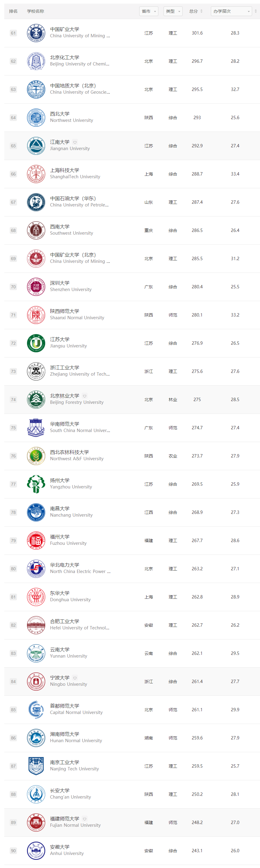Sort by the 总分 column header
Viewport: 260px width, 868px height.
point(196,11)
